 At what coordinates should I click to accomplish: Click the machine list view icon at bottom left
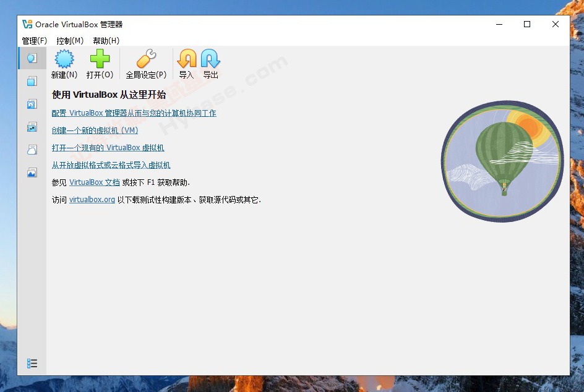tap(32, 363)
